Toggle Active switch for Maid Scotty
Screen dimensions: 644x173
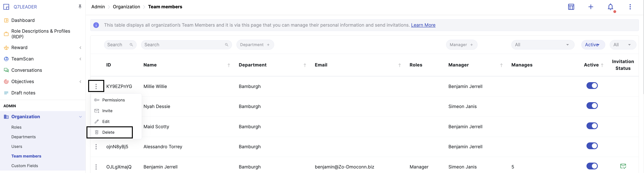(592, 126)
